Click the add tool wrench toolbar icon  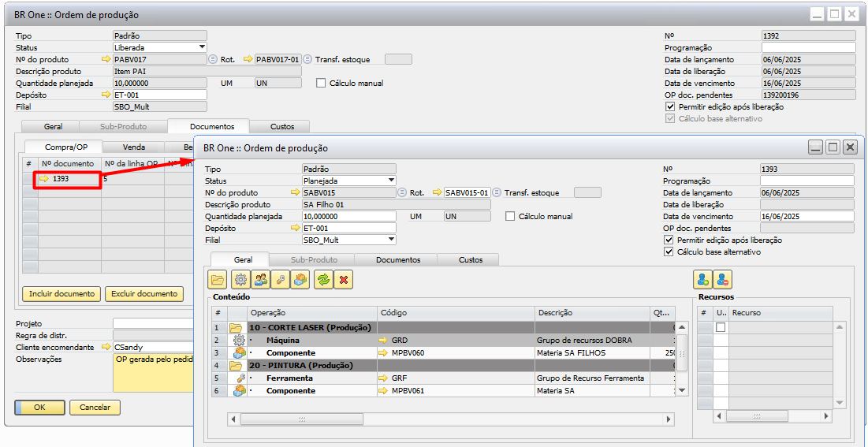(x=281, y=280)
